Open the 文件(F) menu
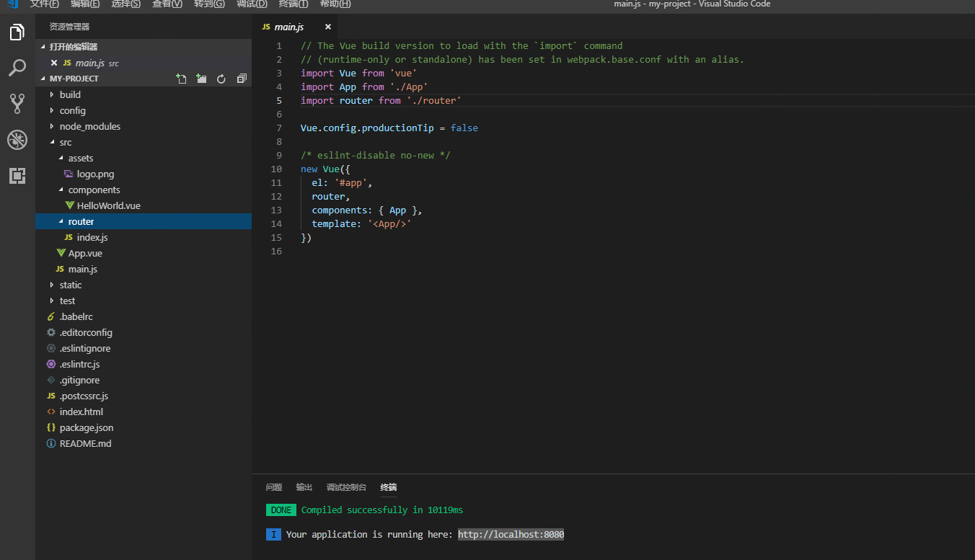 point(45,4)
